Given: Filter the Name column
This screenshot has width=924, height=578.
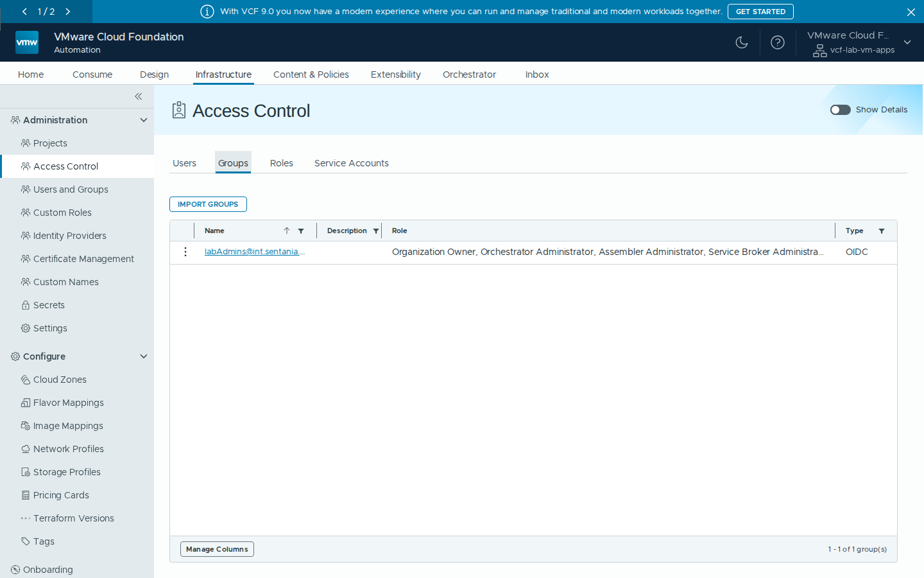Looking at the screenshot, I should click(301, 231).
